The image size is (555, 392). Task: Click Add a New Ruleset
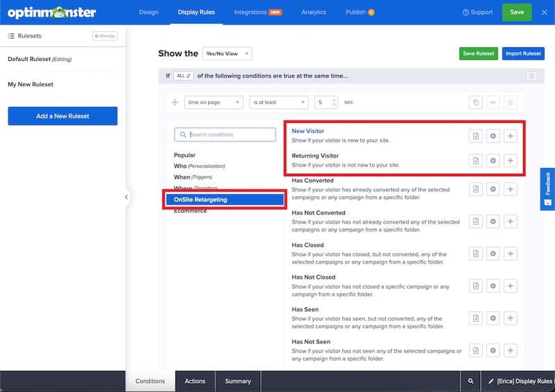click(62, 116)
